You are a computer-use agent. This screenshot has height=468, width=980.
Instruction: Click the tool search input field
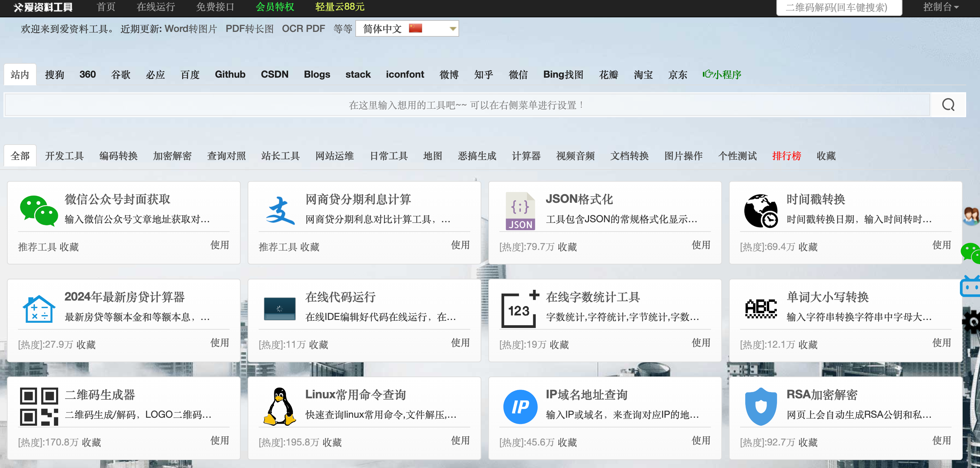pyautogui.click(x=467, y=105)
